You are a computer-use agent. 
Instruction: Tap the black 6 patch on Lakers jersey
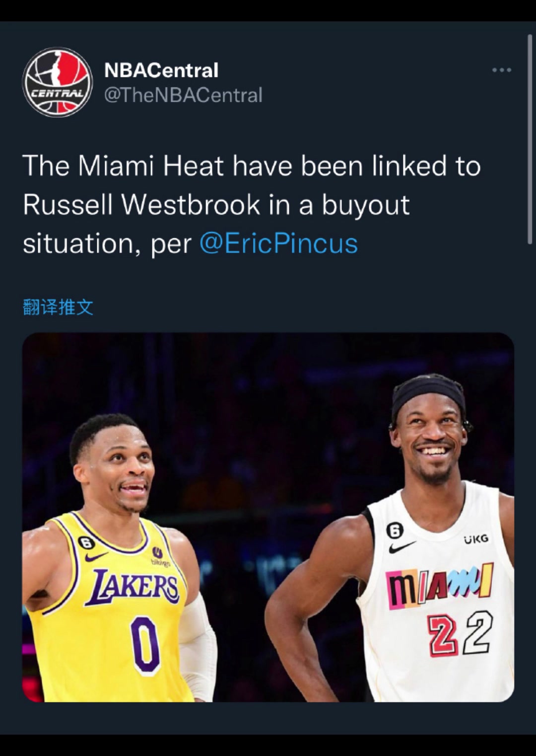[x=86, y=542]
